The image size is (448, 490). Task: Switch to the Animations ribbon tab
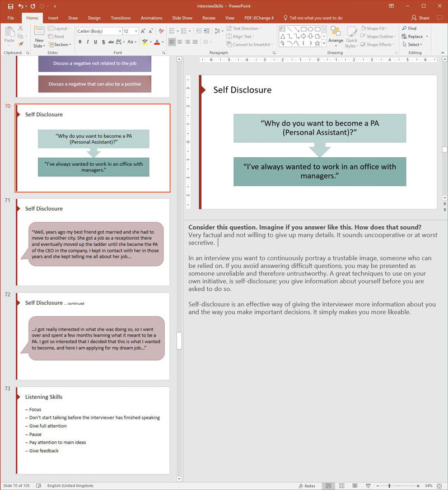tap(151, 18)
